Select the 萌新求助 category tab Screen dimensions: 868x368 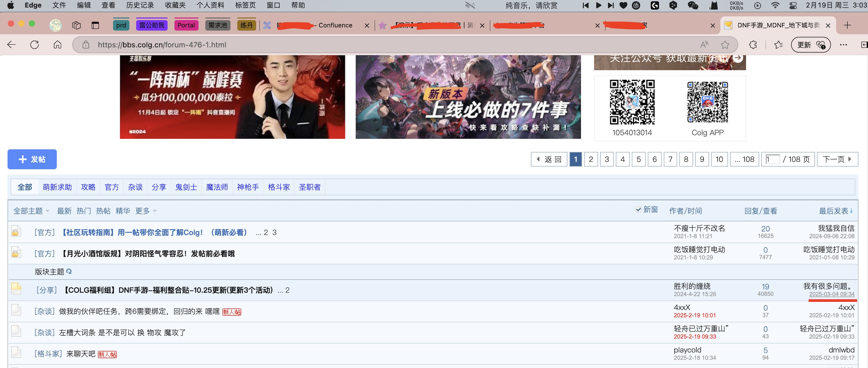point(57,187)
